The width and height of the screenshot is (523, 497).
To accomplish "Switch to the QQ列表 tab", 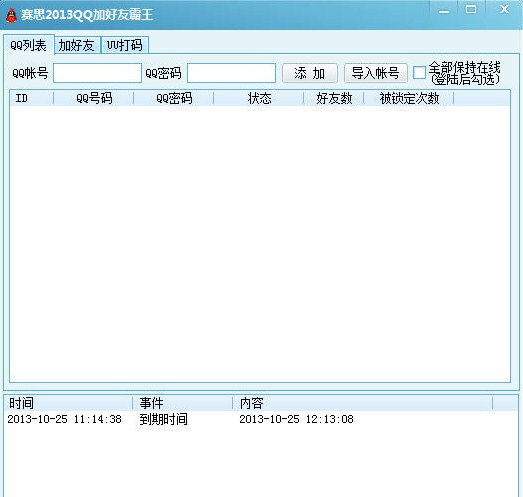I will point(29,44).
